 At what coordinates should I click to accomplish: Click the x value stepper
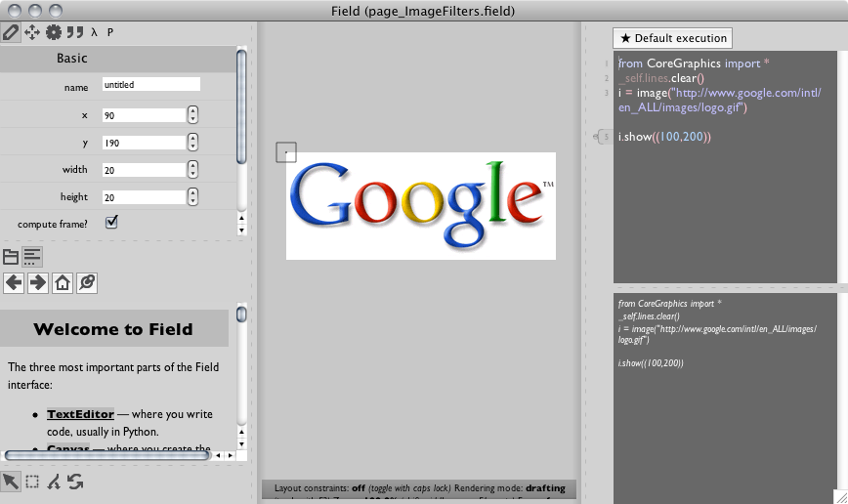[x=192, y=115]
